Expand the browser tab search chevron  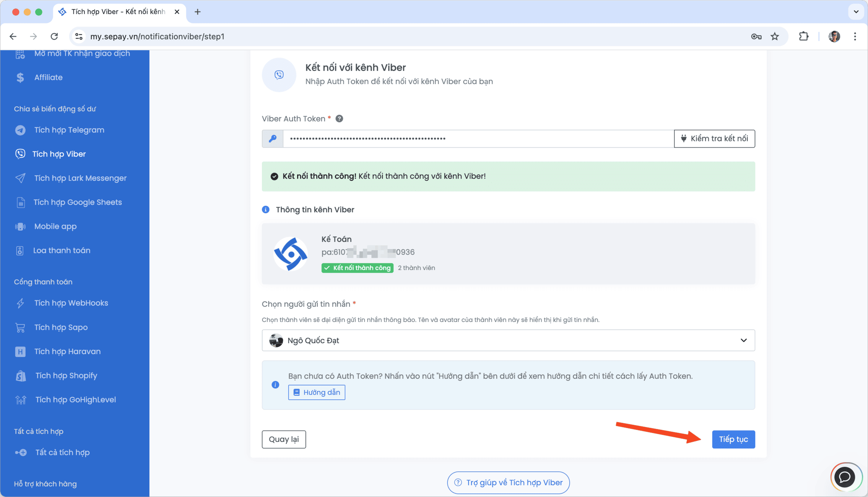(x=856, y=11)
